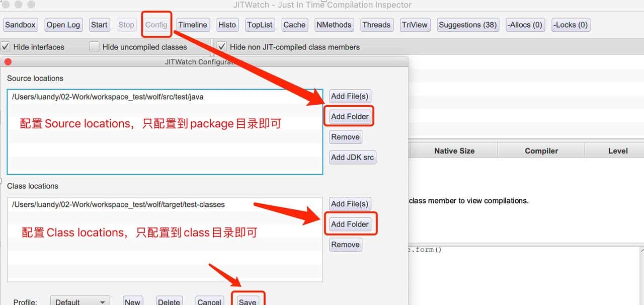Open the -Allocs (0) report
Viewport: 644px width, 305px height.
[x=525, y=24]
